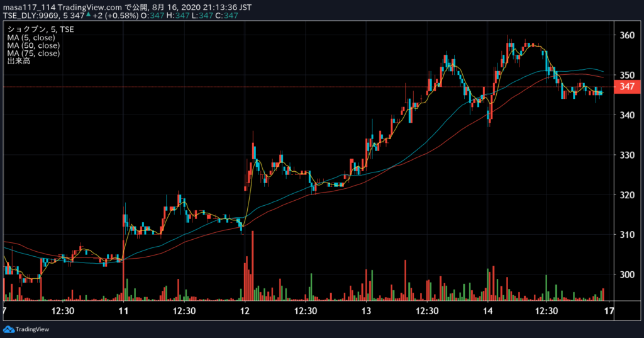
Task: Click the 300 price axis label
Action: [x=627, y=274]
